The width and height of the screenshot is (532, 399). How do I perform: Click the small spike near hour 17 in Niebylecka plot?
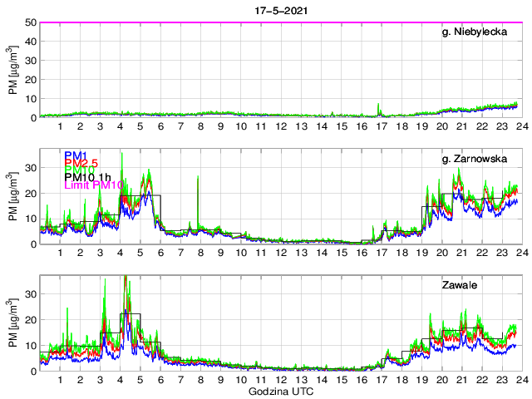(378, 106)
